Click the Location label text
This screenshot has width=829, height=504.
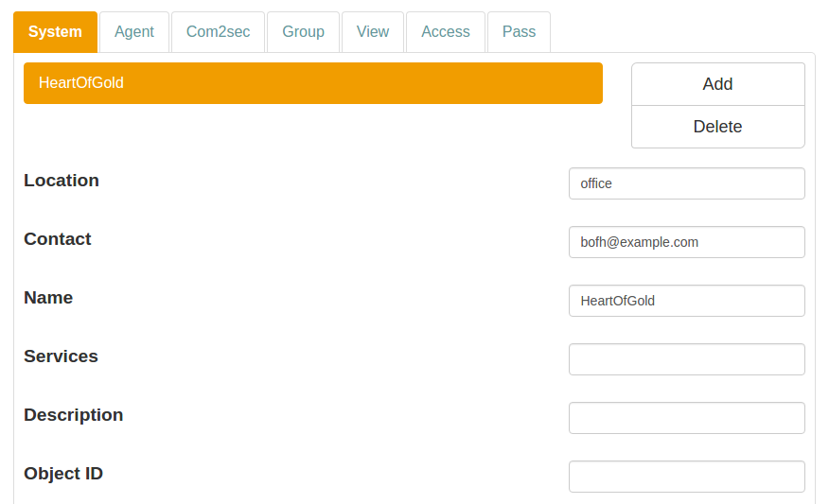(x=62, y=181)
